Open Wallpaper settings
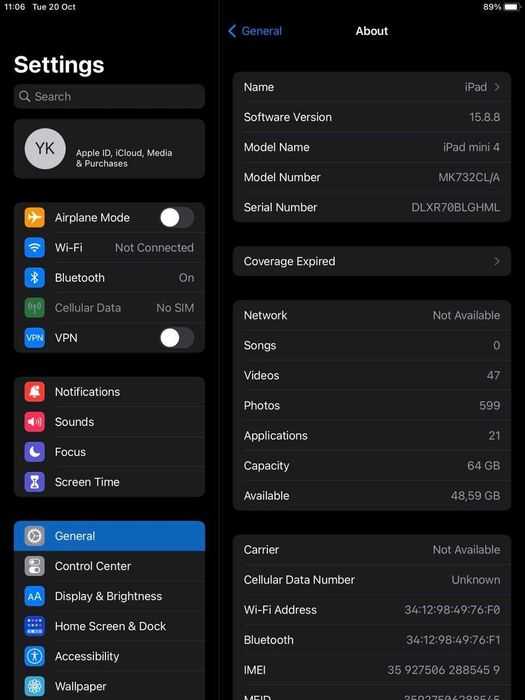The image size is (525, 700). coord(109,686)
